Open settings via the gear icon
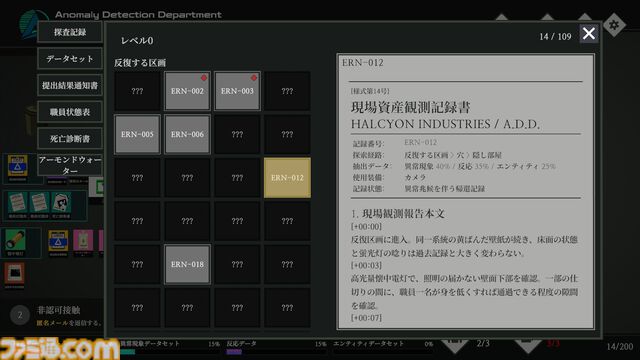 614,25
